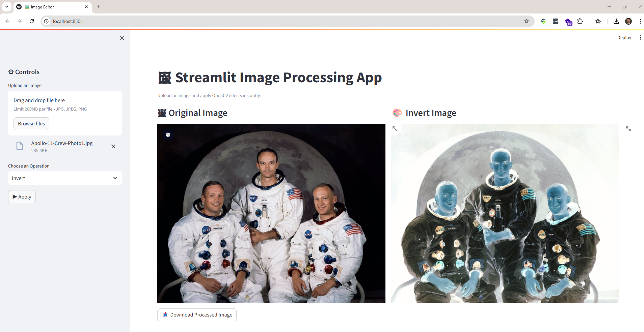
Task: Click the browser profile avatar
Action: [628, 21]
